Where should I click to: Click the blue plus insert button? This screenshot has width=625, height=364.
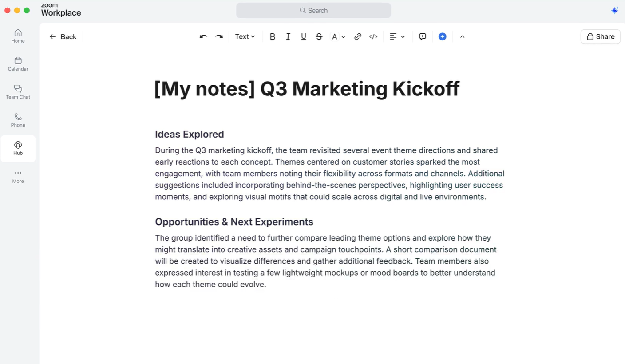443,36
